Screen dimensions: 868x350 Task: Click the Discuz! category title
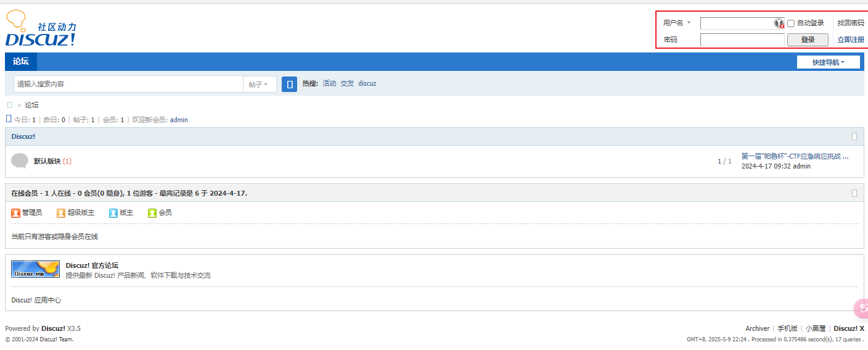[x=23, y=136]
